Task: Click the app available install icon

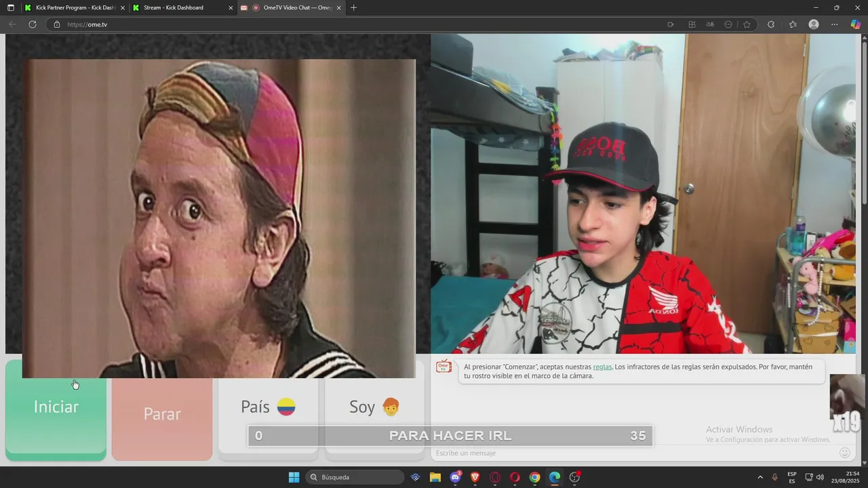Action: tap(692, 24)
